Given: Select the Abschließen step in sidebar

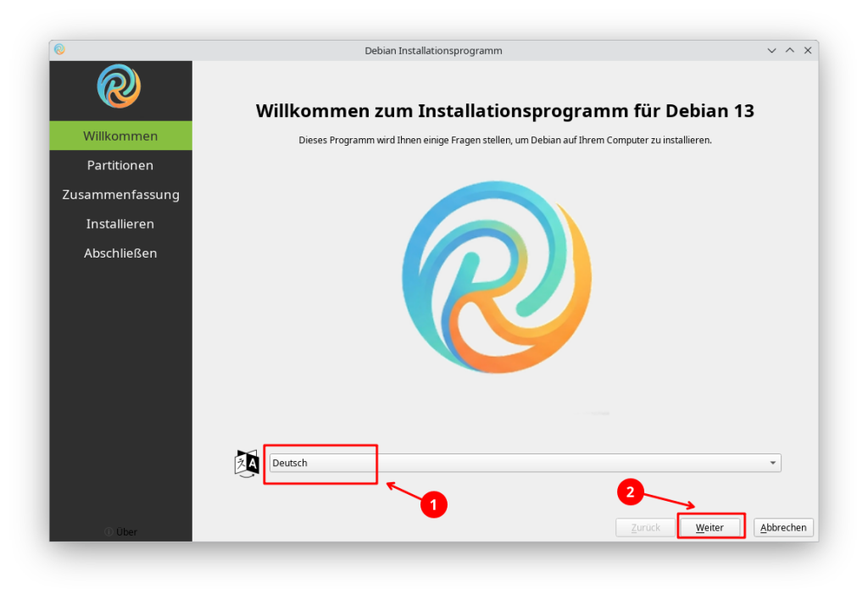Looking at the screenshot, I should (x=120, y=253).
